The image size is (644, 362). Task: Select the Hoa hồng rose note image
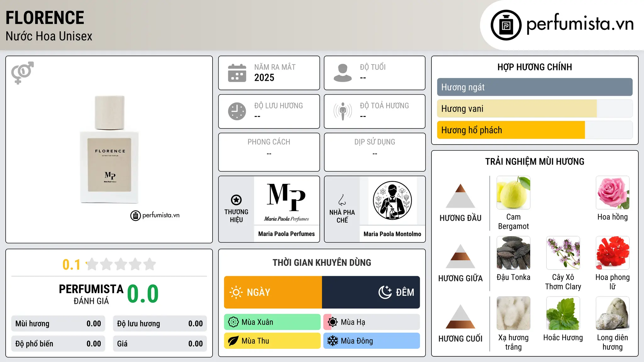tap(613, 193)
